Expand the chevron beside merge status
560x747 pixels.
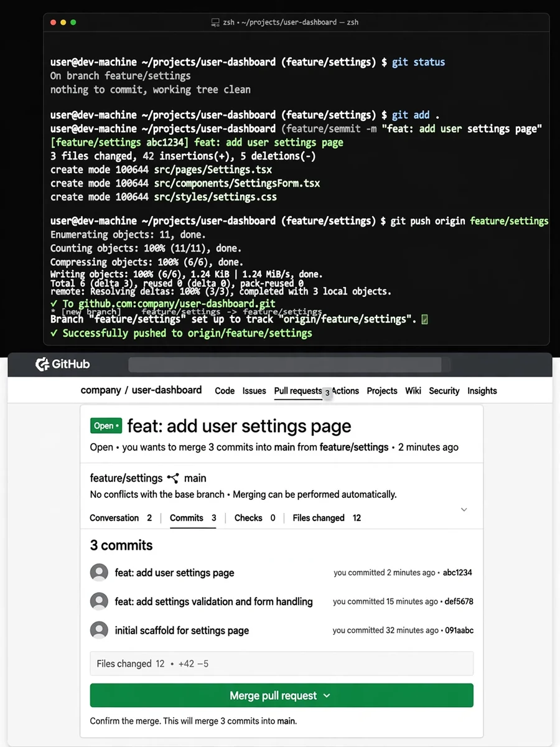click(464, 510)
